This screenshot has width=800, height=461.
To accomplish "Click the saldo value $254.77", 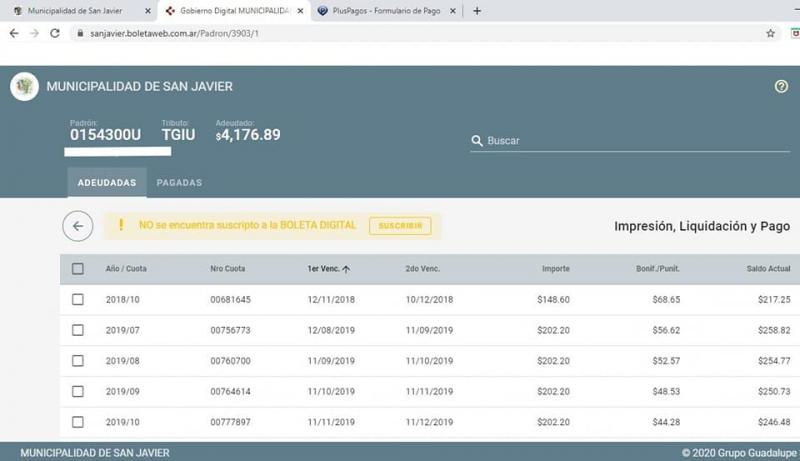I will (774, 361).
